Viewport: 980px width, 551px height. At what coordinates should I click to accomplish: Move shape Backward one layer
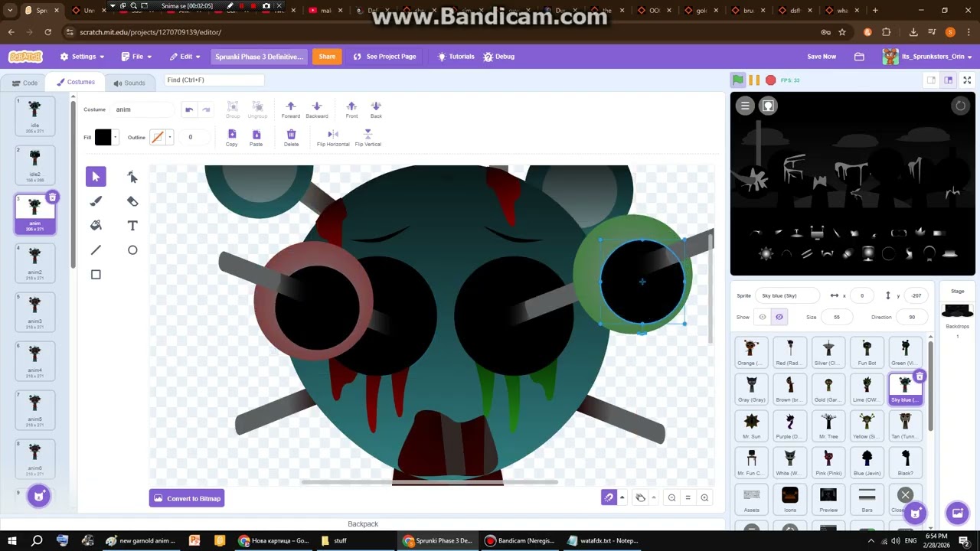point(317,109)
